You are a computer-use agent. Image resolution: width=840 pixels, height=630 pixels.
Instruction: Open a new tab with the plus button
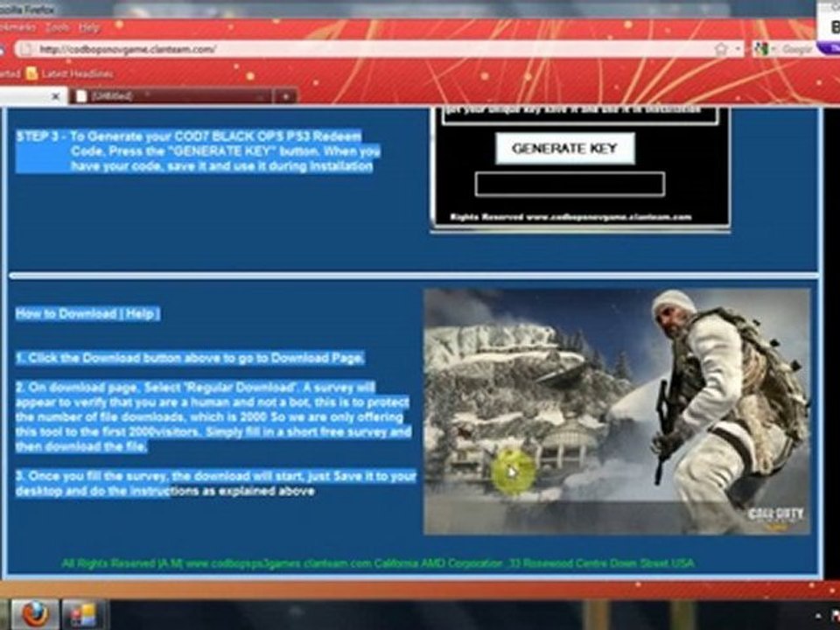click(x=285, y=96)
